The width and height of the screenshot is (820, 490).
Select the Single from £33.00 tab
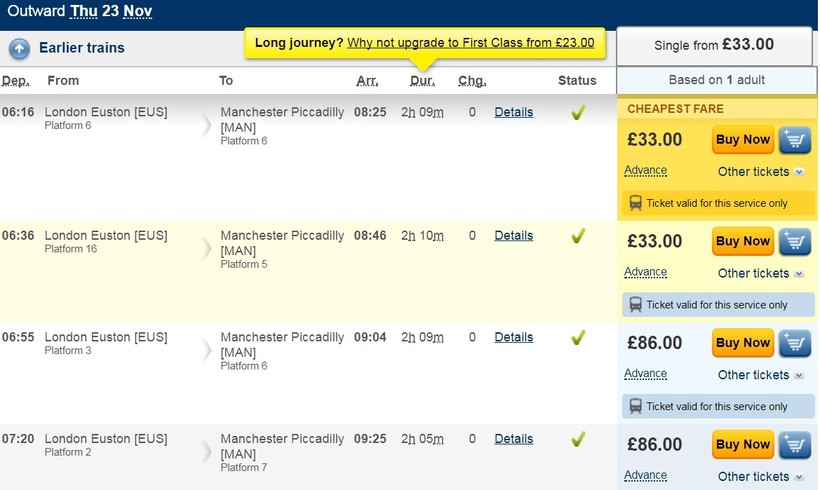[713, 45]
